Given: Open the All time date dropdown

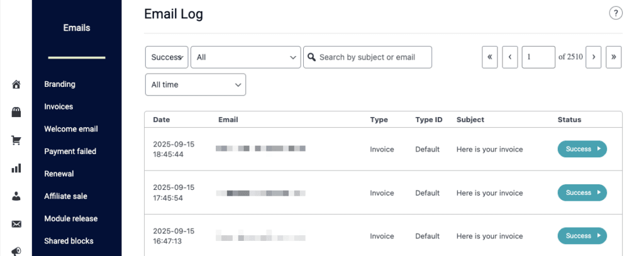Looking at the screenshot, I should point(195,85).
